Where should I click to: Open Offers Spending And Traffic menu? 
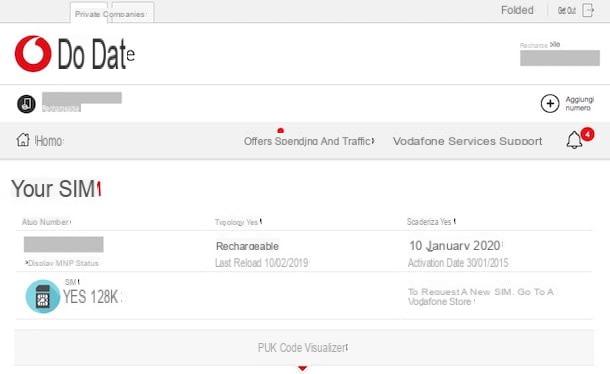point(309,141)
